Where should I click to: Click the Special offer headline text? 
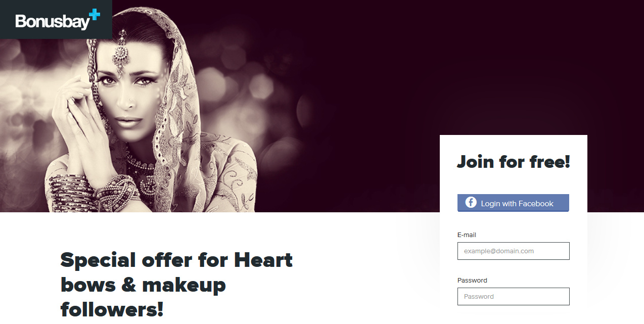(x=176, y=285)
